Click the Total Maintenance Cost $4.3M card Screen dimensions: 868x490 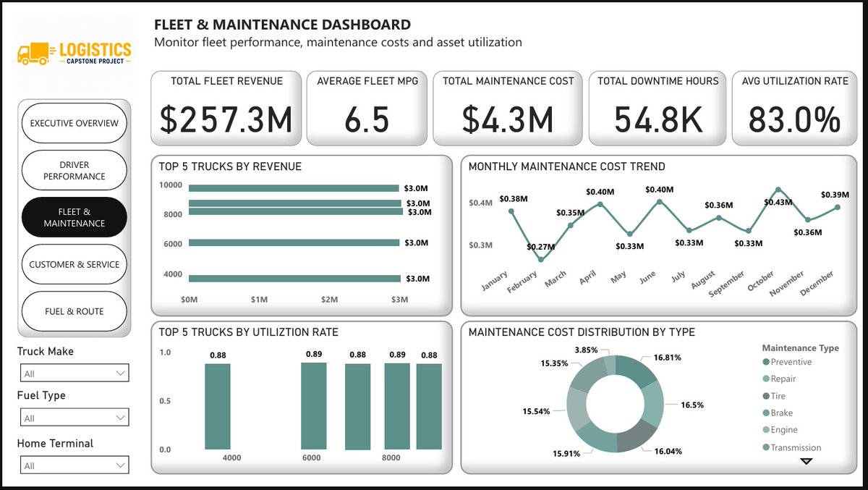tap(508, 108)
